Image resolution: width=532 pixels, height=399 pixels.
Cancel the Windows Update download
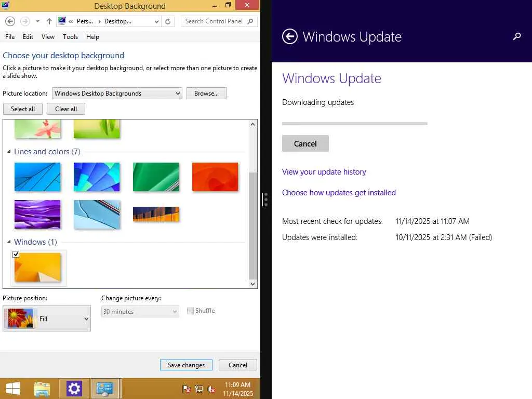[305, 143]
